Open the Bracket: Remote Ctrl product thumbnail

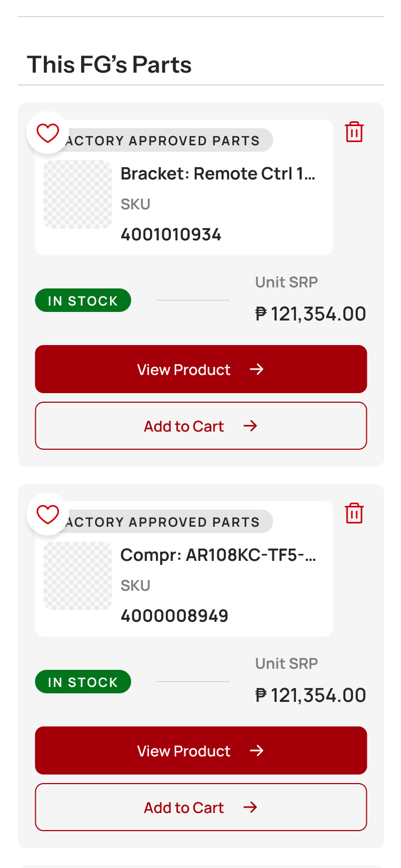pyautogui.click(x=77, y=194)
